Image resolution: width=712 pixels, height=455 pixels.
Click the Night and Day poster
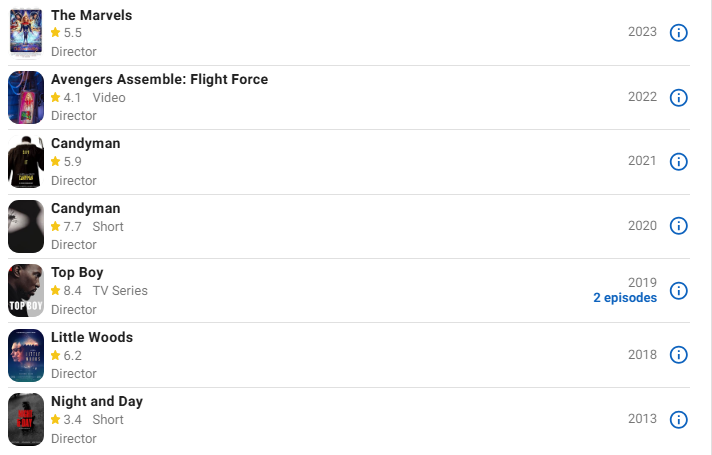[x=26, y=420]
